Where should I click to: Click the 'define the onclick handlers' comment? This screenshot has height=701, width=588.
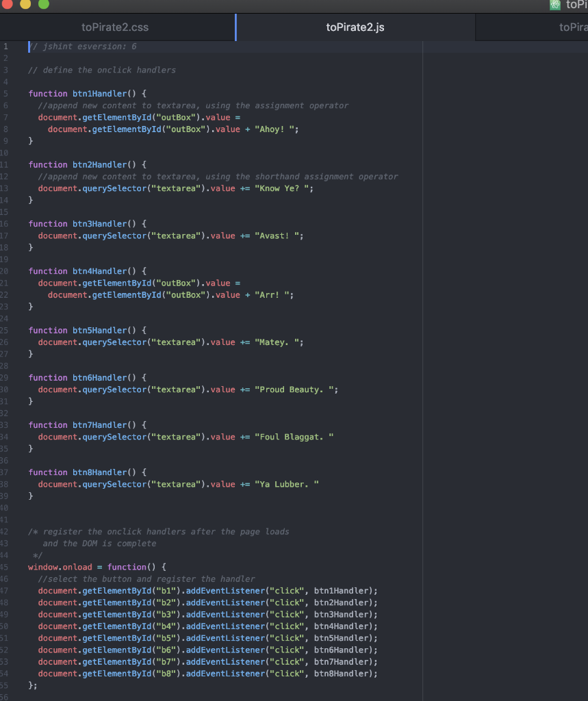pos(102,71)
